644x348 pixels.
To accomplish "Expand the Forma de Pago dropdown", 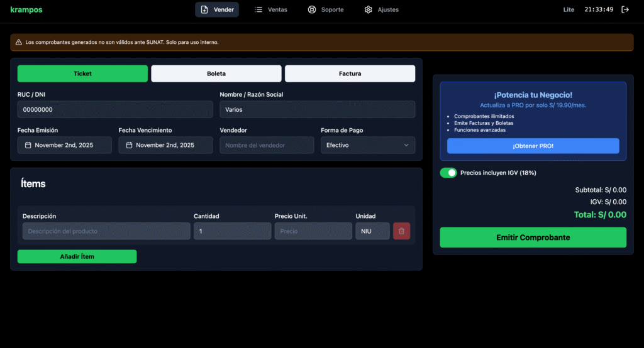I will coord(367,145).
